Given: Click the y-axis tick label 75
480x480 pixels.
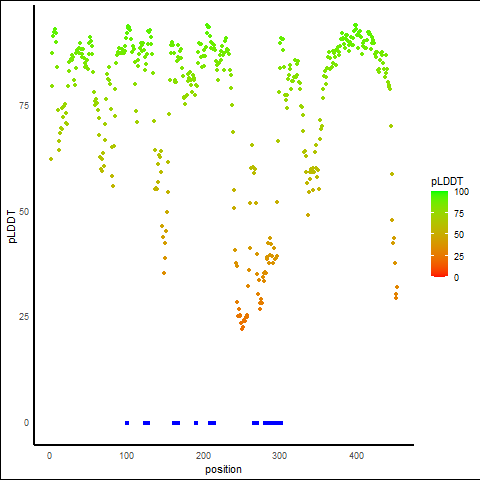Looking at the screenshot, I should coord(24,106).
